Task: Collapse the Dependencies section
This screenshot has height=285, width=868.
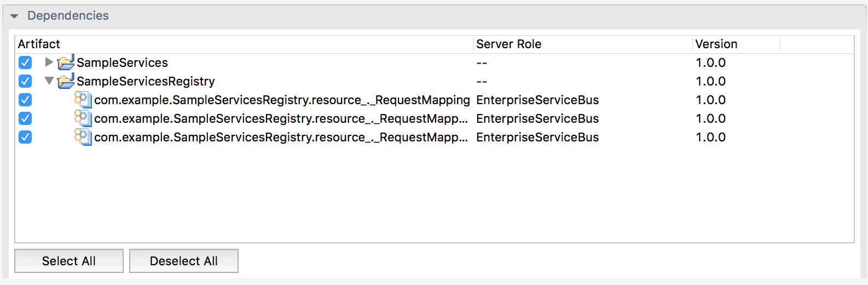Action: 14,16
